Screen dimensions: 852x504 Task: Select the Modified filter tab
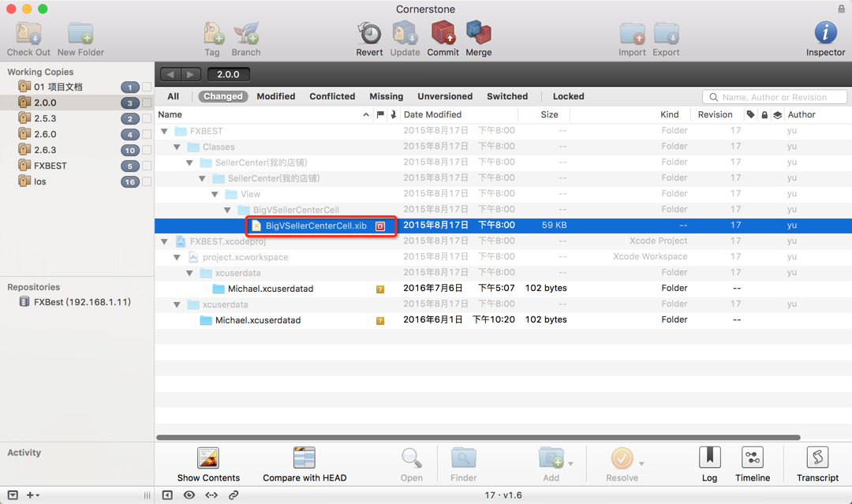[x=276, y=96]
